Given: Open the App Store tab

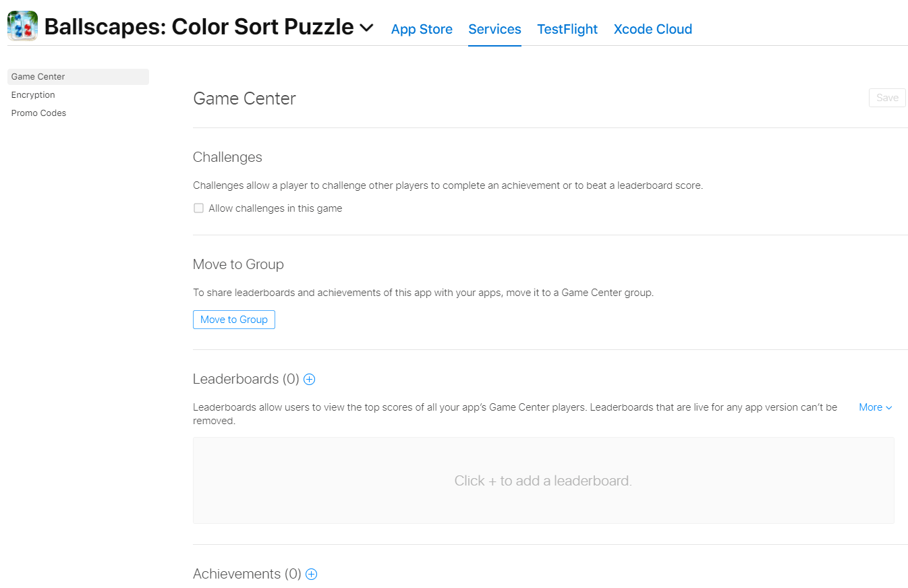Looking at the screenshot, I should coord(422,29).
